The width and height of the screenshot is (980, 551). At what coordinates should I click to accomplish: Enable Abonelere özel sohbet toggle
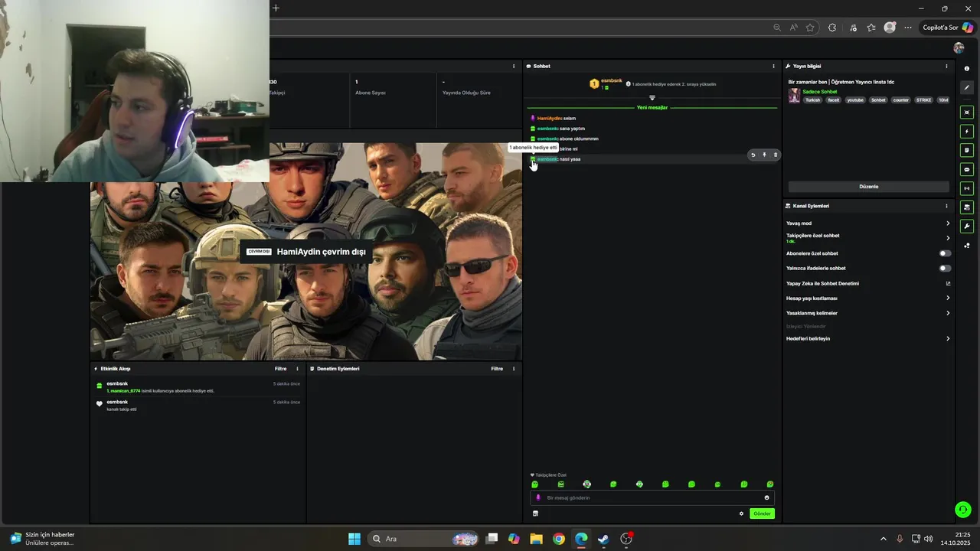945,253
